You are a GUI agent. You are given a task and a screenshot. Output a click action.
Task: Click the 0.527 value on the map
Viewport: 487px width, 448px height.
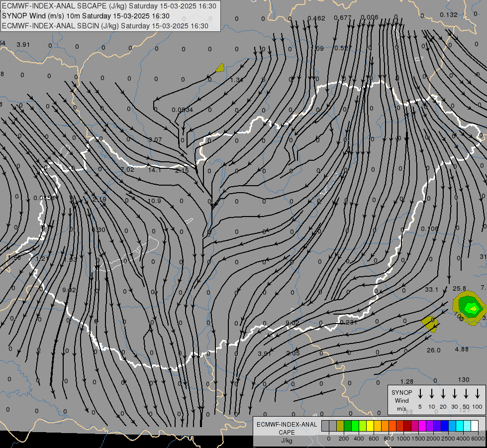(x=343, y=48)
